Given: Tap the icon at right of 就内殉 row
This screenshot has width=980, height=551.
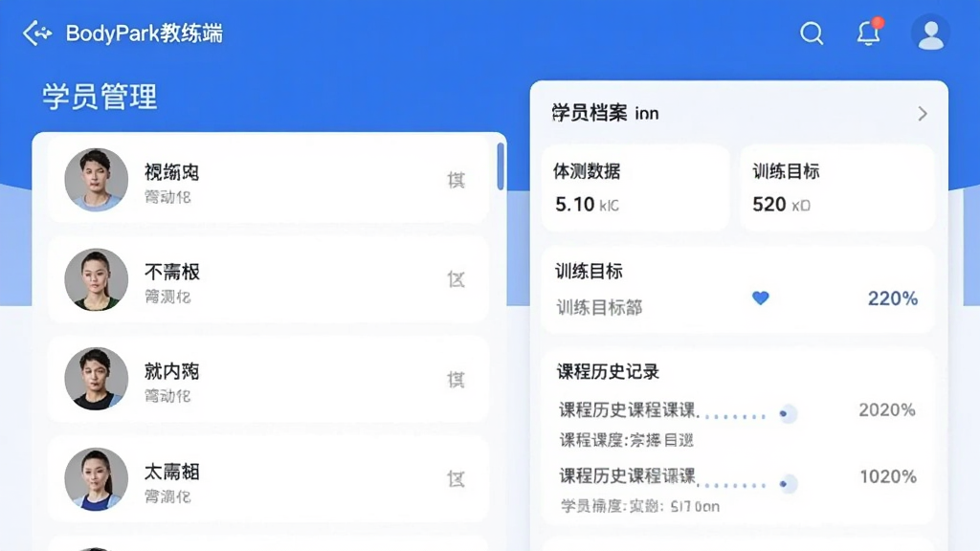Looking at the screenshot, I should pos(457,379).
